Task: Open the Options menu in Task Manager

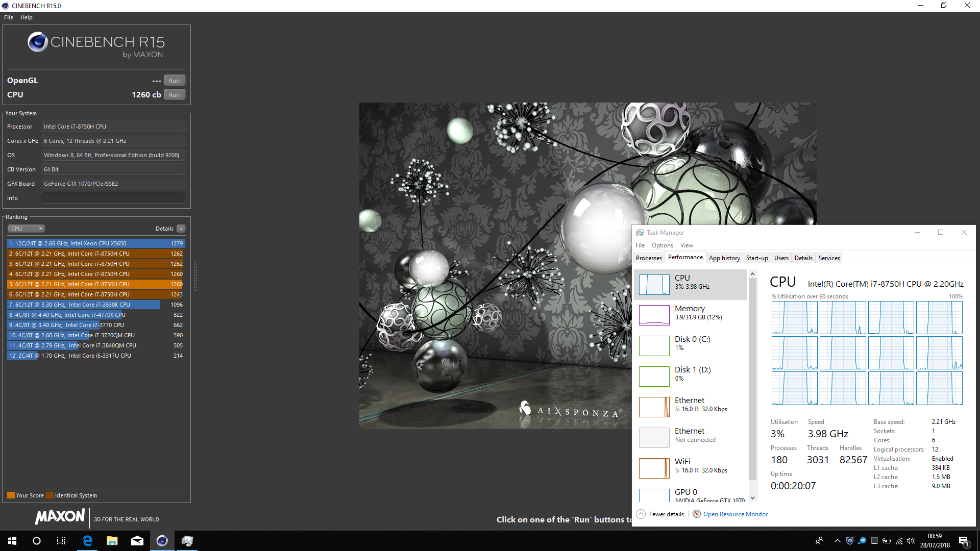Action: tap(662, 245)
